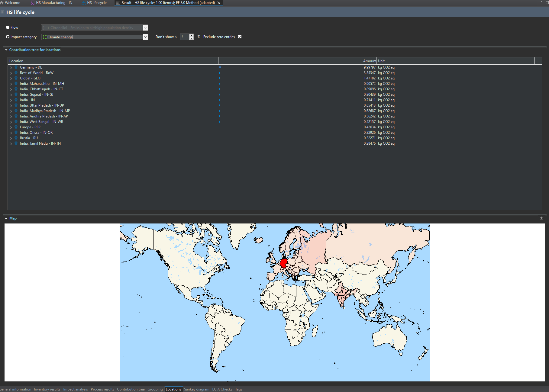Click the map export arrow icon
This screenshot has height=392, width=549.
(x=541, y=218)
